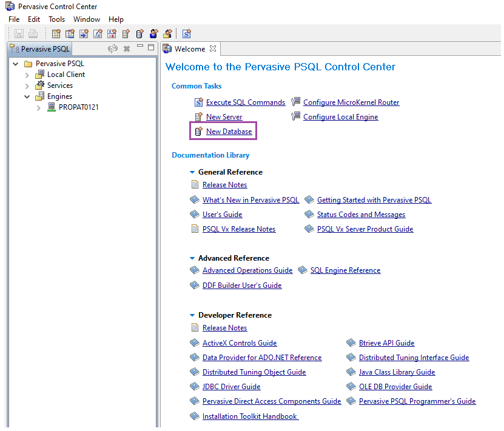Screen dimensions: 504x431
Task: Expand the Local Client node
Action: pyautogui.click(x=27, y=75)
